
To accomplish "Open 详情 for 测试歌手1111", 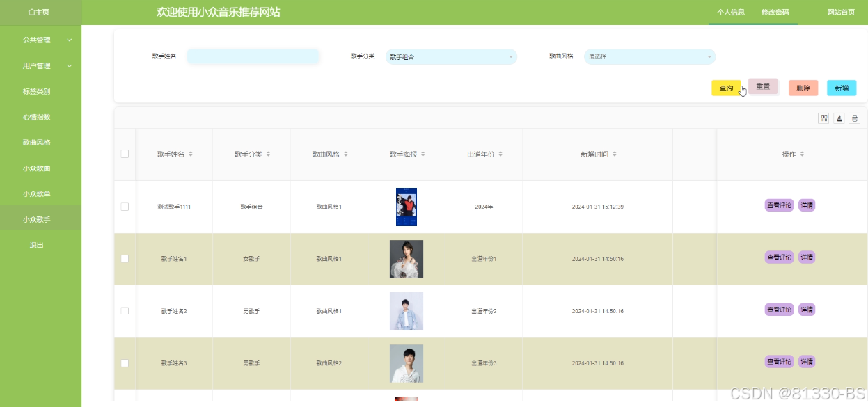I will click(x=807, y=205).
